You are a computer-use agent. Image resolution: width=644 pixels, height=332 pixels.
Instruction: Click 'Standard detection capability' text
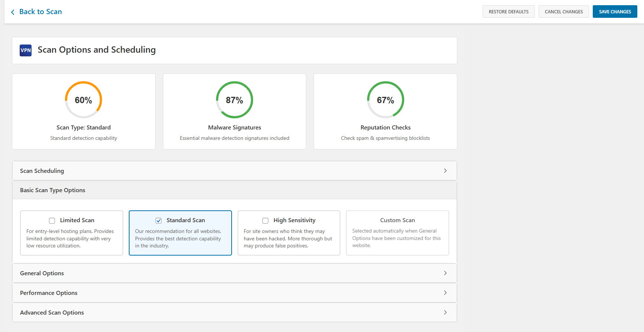coord(84,138)
